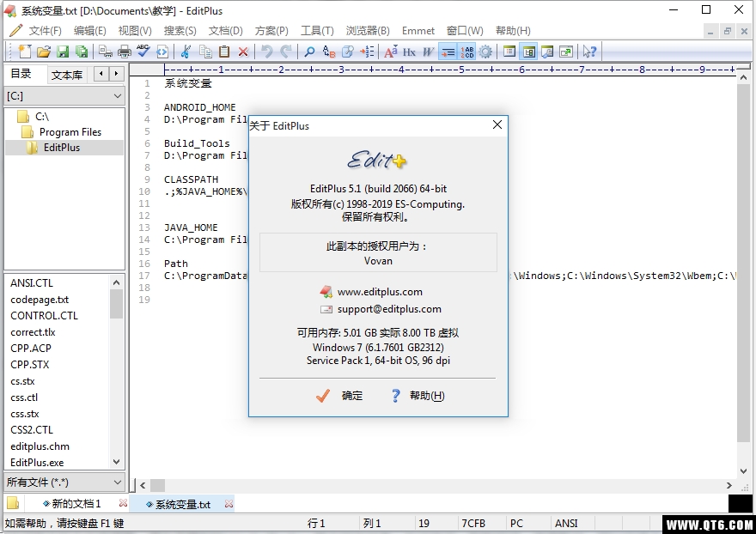Open the 搜索(S) menu
This screenshot has width=756, height=534.
[180, 31]
